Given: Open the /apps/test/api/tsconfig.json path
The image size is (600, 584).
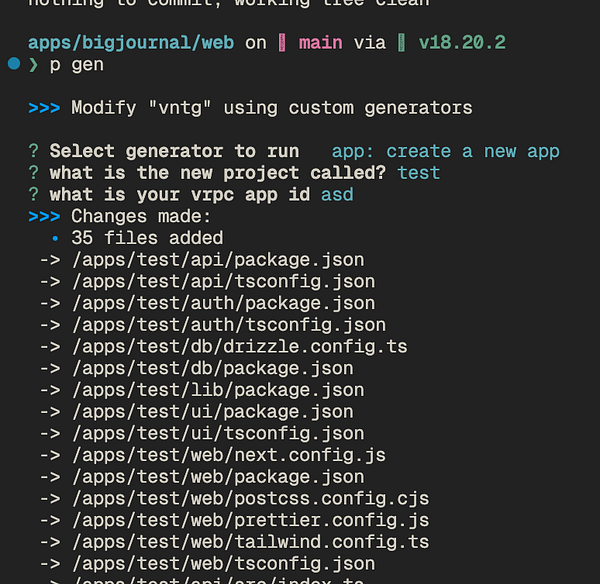Looking at the screenshot, I should click(x=223, y=282).
